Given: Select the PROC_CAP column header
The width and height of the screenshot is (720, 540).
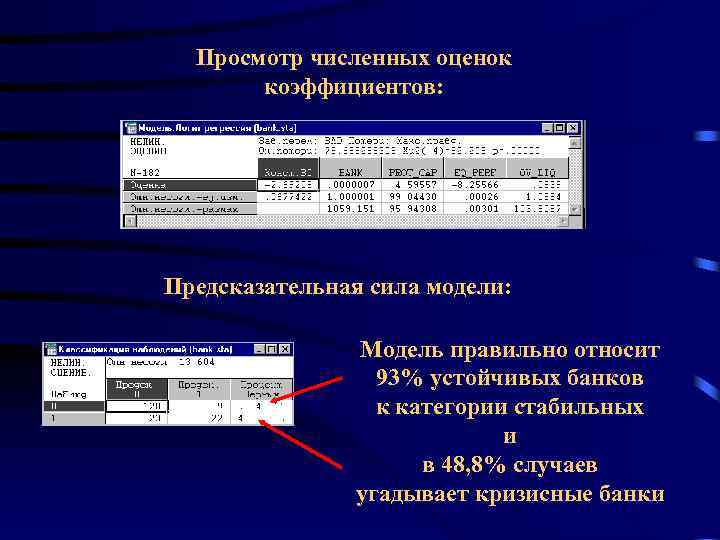Looking at the screenshot, I should click(413, 168).
